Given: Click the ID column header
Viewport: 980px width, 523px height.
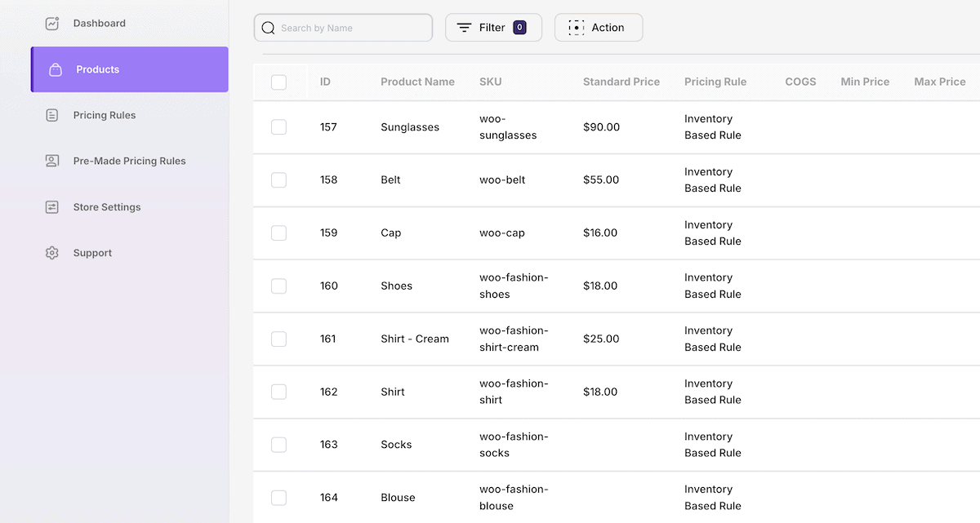Looking at the screenshot, I should pyautogui.click(x=325, y=82).
